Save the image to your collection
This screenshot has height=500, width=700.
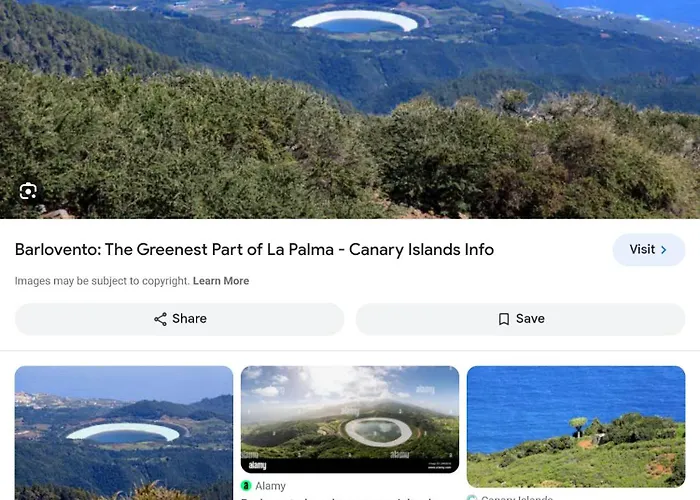521,319
